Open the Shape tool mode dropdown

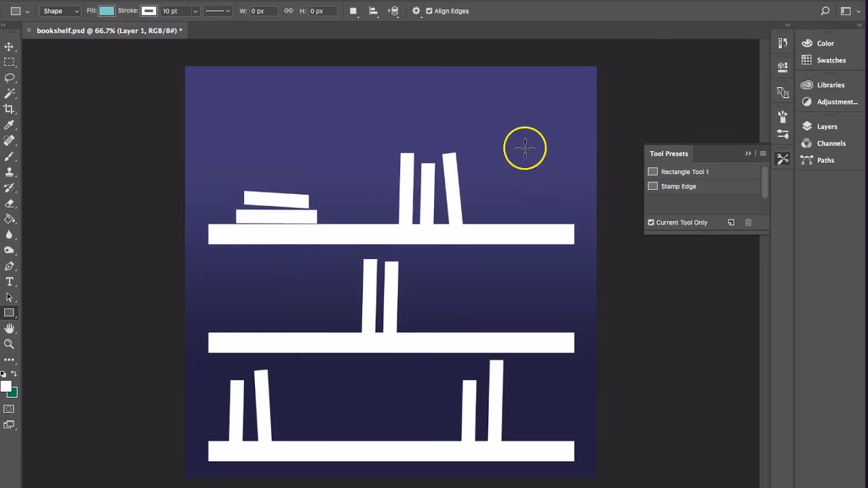pos(60,11)
